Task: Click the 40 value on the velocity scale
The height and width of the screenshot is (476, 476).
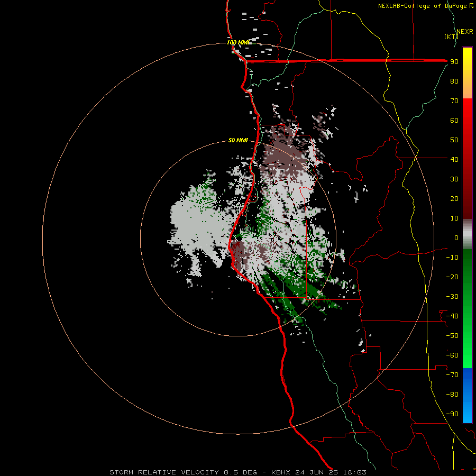Action: coord(454,159)
